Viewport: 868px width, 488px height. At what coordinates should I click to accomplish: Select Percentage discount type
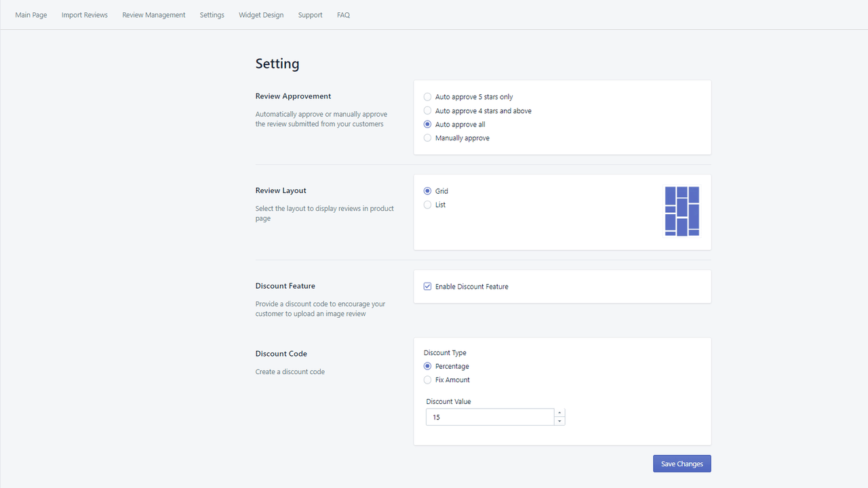pos(427,366)
